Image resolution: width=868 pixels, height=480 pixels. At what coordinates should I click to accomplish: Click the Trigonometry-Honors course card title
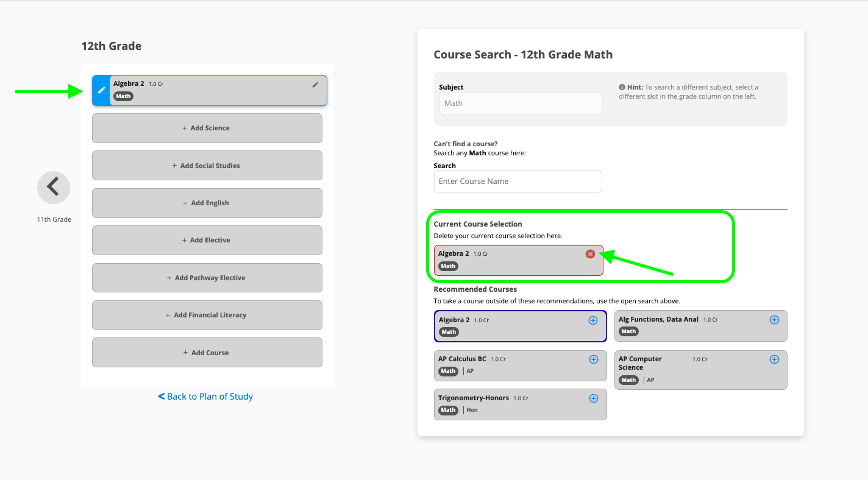473,398
